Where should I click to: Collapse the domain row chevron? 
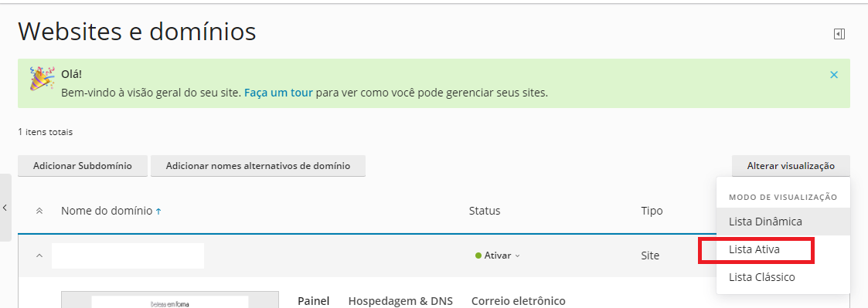[39, 256]
